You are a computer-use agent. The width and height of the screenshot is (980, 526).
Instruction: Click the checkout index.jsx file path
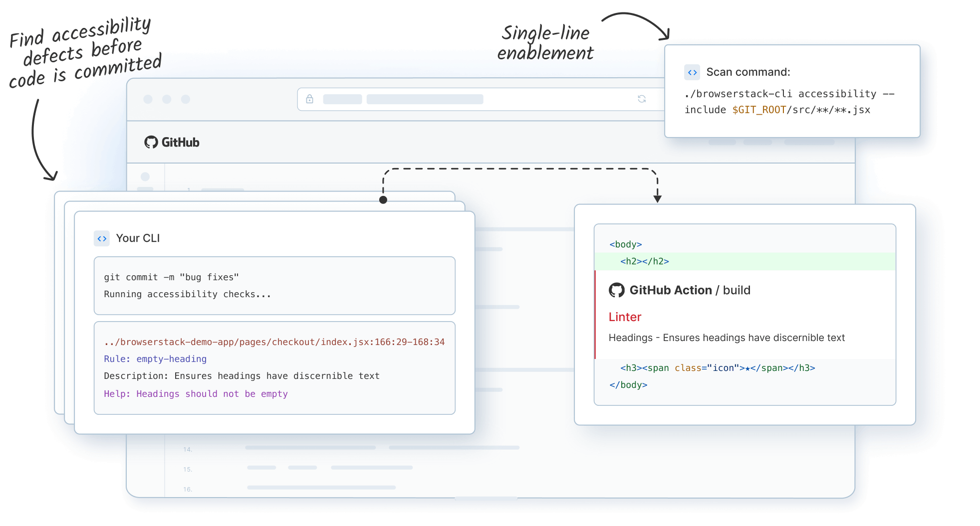pos(274,342)
